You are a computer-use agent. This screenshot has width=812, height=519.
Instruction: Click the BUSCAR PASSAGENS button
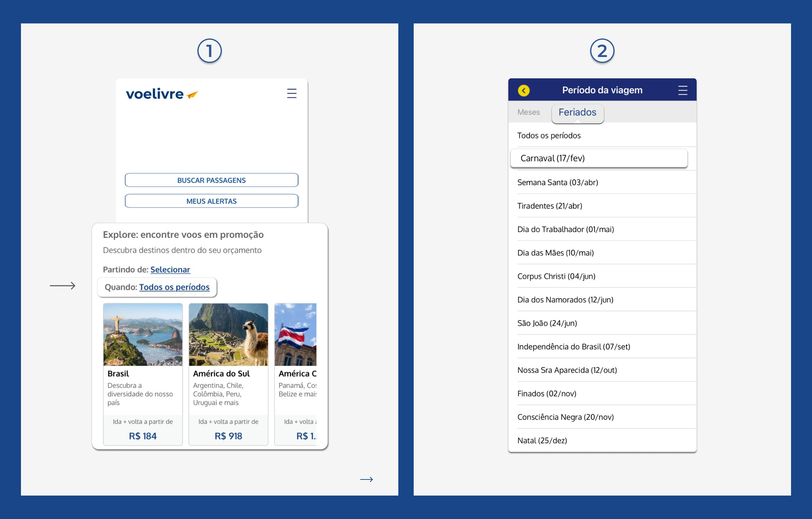tap(211, 180)
